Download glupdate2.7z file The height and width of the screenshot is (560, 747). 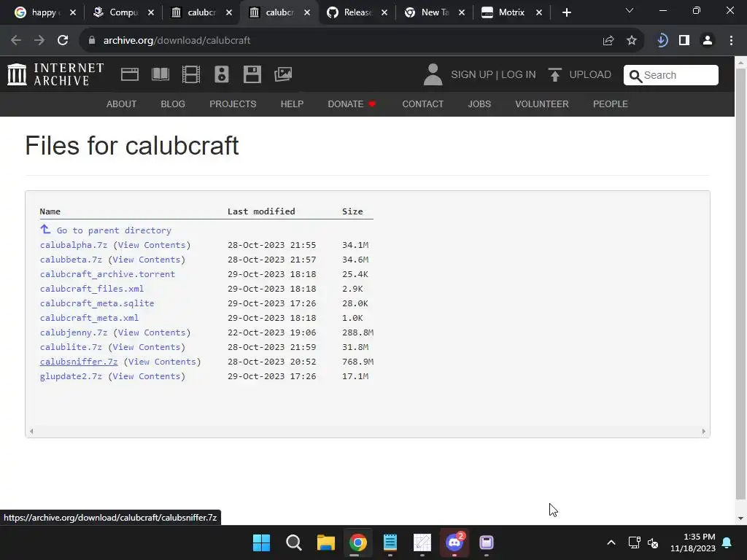(71, 376)
